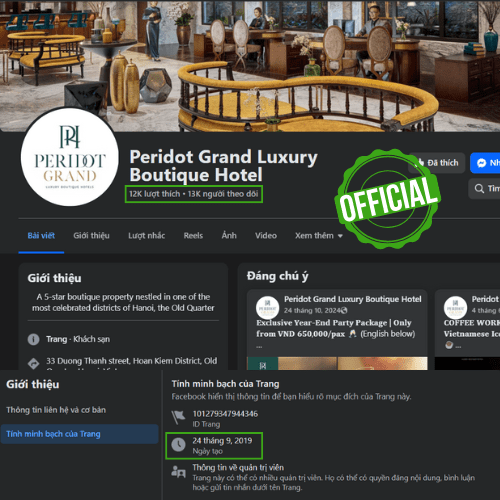Click the Peridot Grand profile logo picture
Viewport: 500px width, 500px height.
[70, 157]
